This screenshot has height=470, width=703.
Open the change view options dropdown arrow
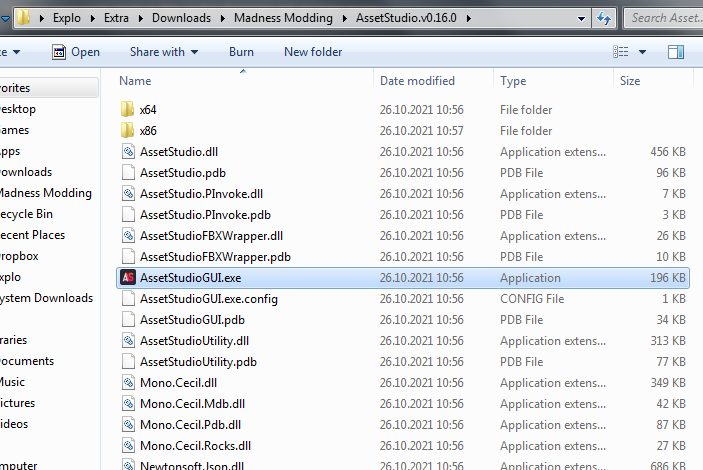[x=643, y=52]
